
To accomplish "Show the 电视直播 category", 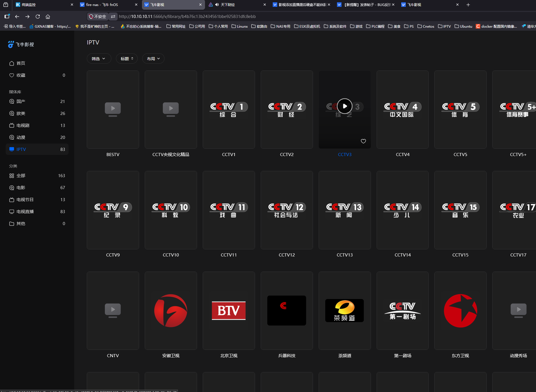I will tap(37, 212).
